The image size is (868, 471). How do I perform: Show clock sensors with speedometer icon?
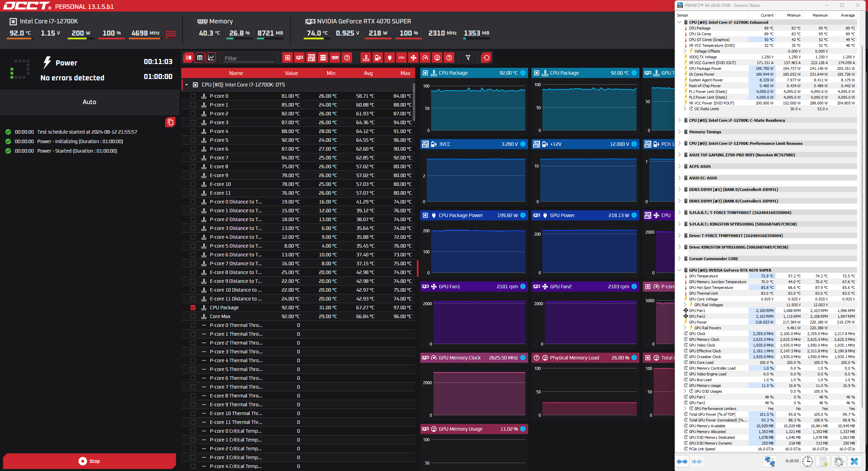click(x=425, y=58)
